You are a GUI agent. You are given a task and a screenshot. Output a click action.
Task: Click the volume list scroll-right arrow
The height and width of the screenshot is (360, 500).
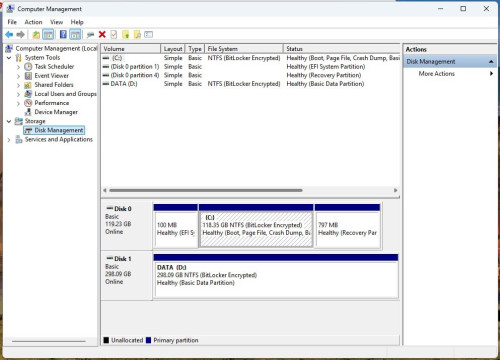click(396, 190)
